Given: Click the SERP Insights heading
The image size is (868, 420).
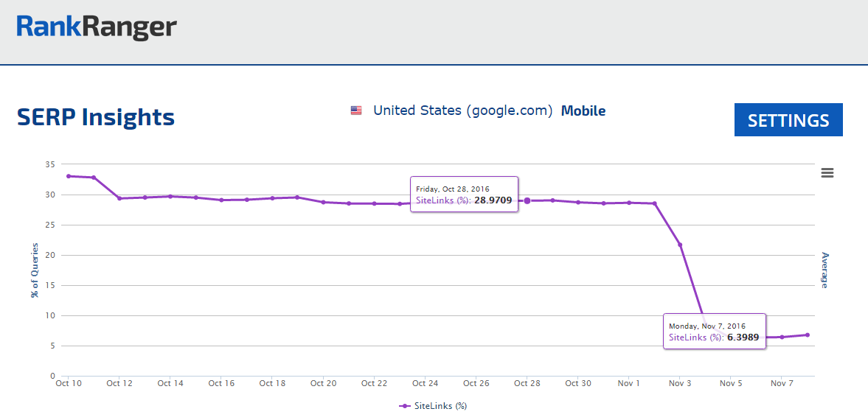Looking at the screenshot, I should click(x=96, y=117).
